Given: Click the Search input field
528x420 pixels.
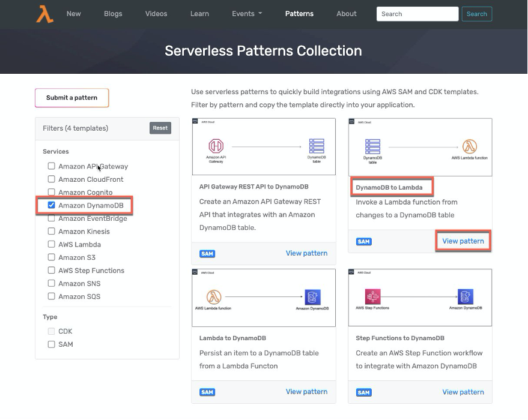Looking at the screenshot, I should [x=417, y=14].
